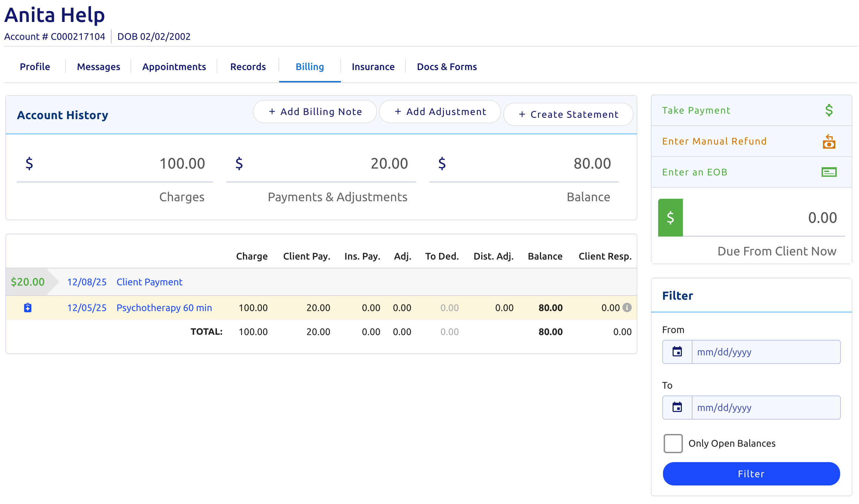
Task: Click the Take Payment dollar icon
Action: [829, 110]
